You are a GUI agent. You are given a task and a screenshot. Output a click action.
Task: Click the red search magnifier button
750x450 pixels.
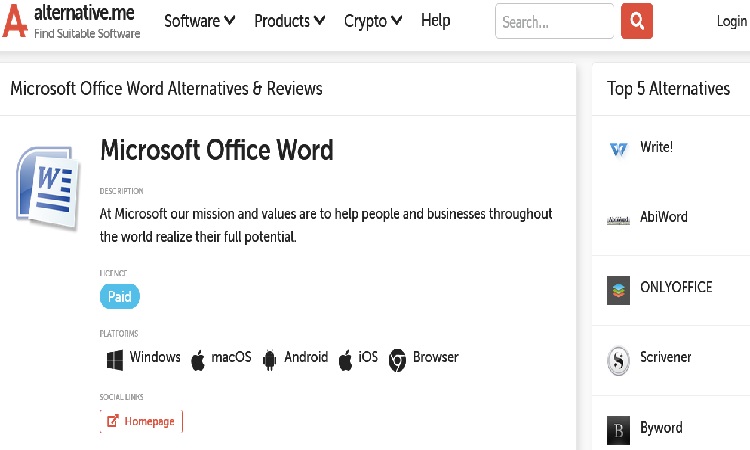(637, 21)
